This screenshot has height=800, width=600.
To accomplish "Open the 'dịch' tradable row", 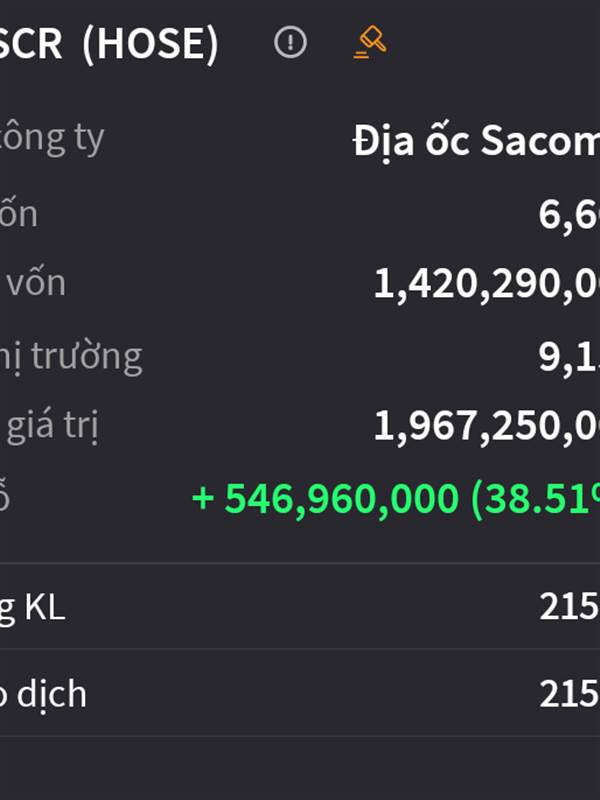I will [300, 693].
